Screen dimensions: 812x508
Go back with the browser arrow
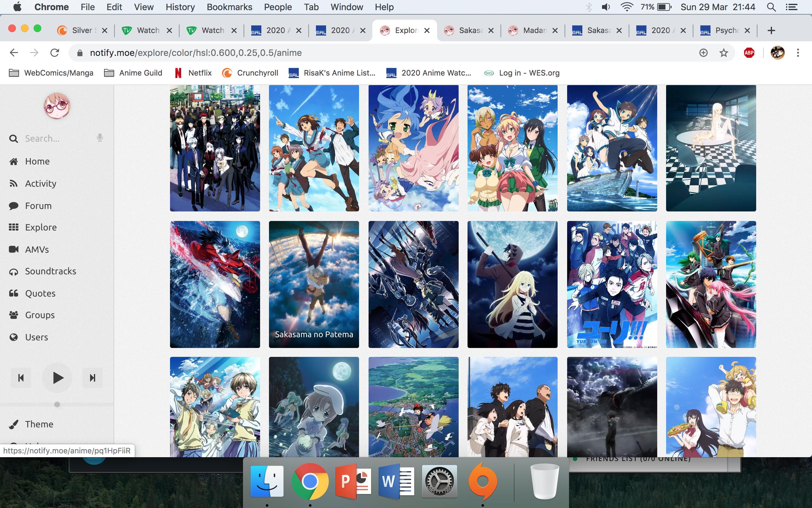pyautogui.click(x=14, y=53)
